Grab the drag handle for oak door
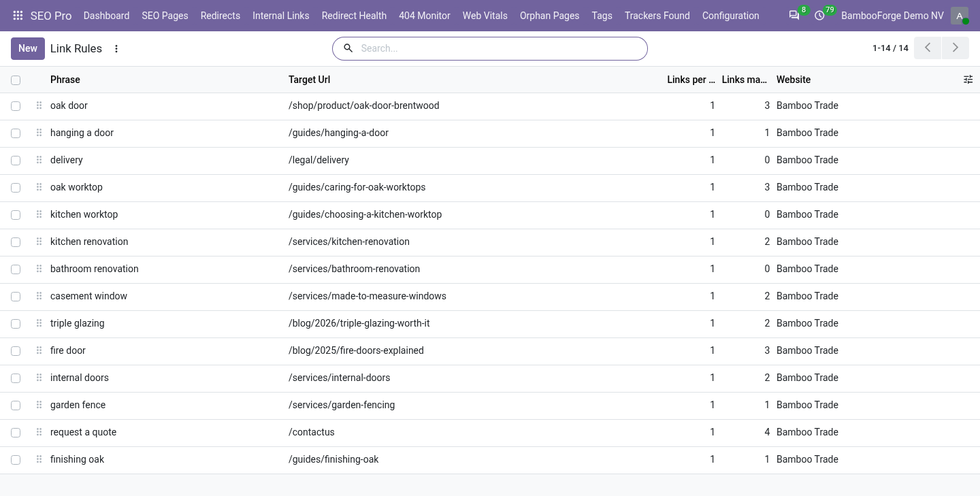Screen dimensions: 980x496 39,105
